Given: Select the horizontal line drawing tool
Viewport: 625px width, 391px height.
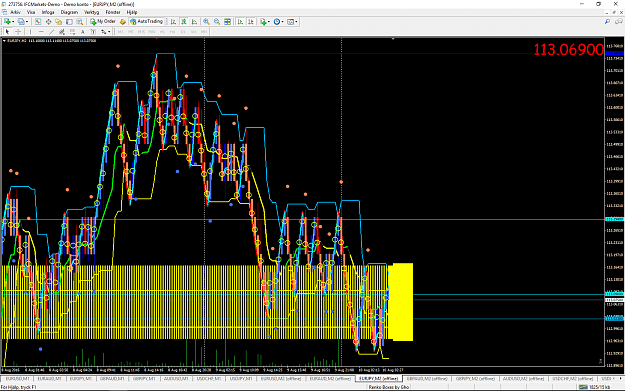Looking at the screenshot, I should click(41, 31).
